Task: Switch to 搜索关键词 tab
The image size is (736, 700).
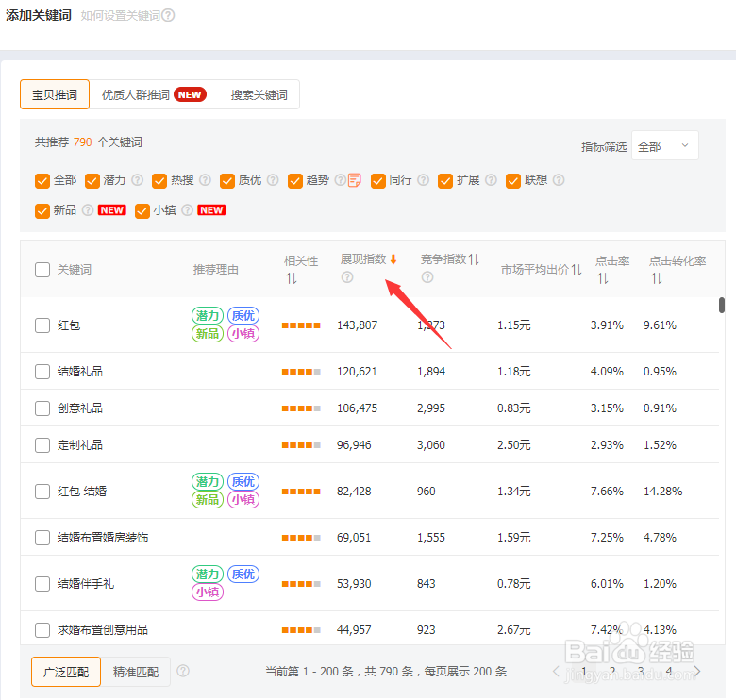Action: click(259, 94)
